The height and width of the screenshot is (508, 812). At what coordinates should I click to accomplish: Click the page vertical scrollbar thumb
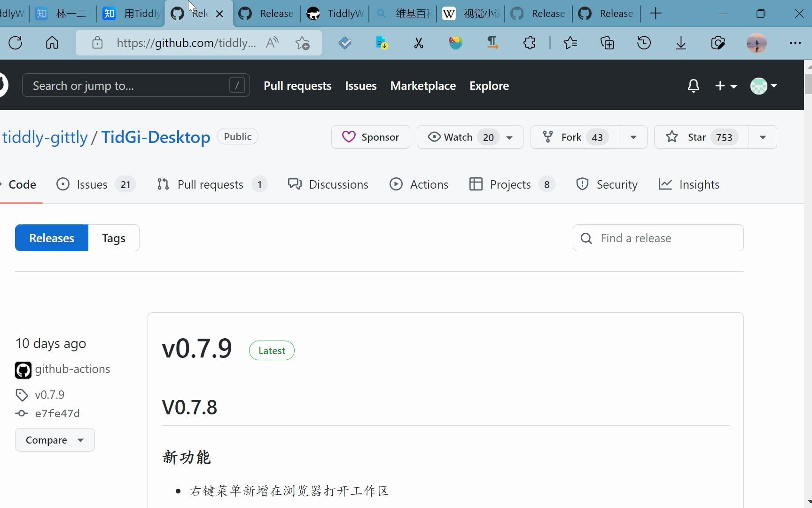pos(808,84)
